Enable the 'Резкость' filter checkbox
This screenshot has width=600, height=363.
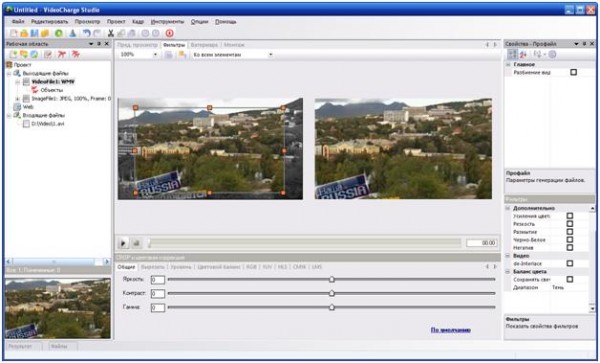(x=570, y=224)
